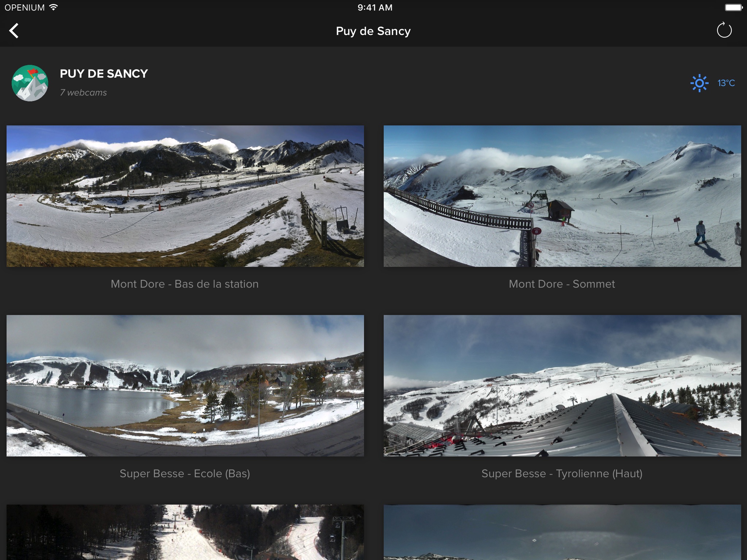Go back with the left chevron
Screen dimensions: 747x560
pyautogui.click(x=14, y=31)
